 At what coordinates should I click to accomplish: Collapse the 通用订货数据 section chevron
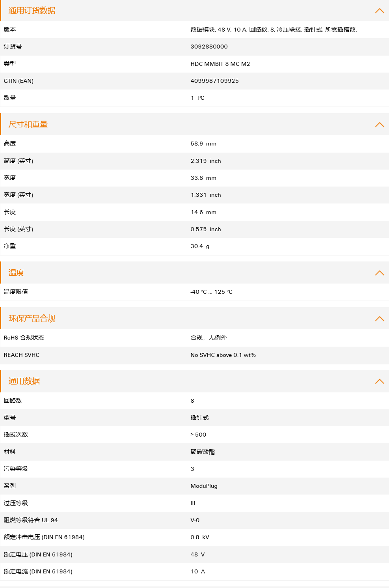point(380,11)
